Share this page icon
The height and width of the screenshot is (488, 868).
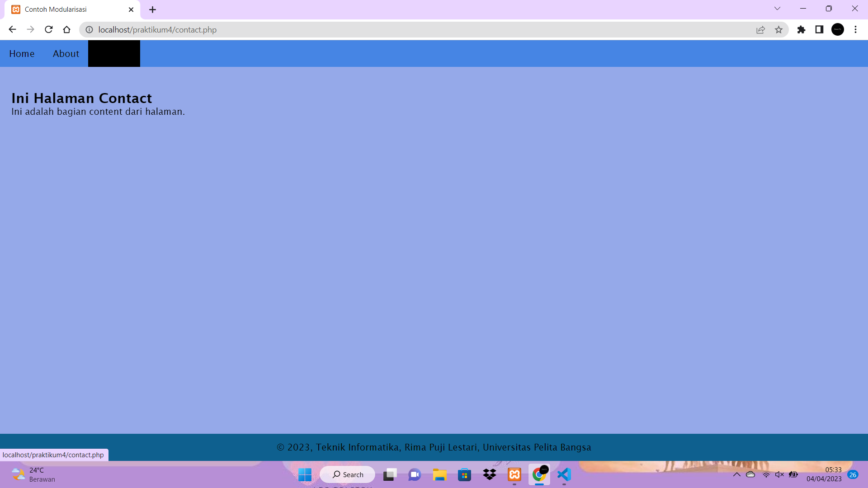pos(760,29)
